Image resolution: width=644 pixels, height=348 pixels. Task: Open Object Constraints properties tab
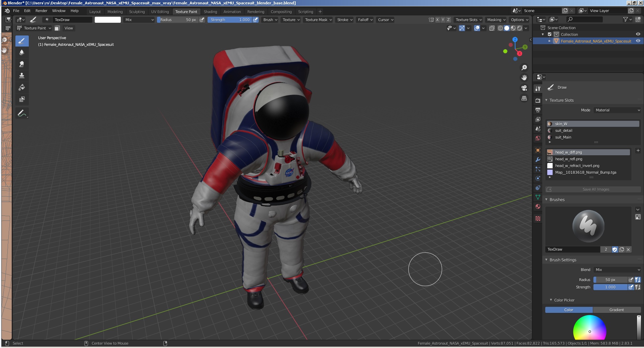pos(538,188)
